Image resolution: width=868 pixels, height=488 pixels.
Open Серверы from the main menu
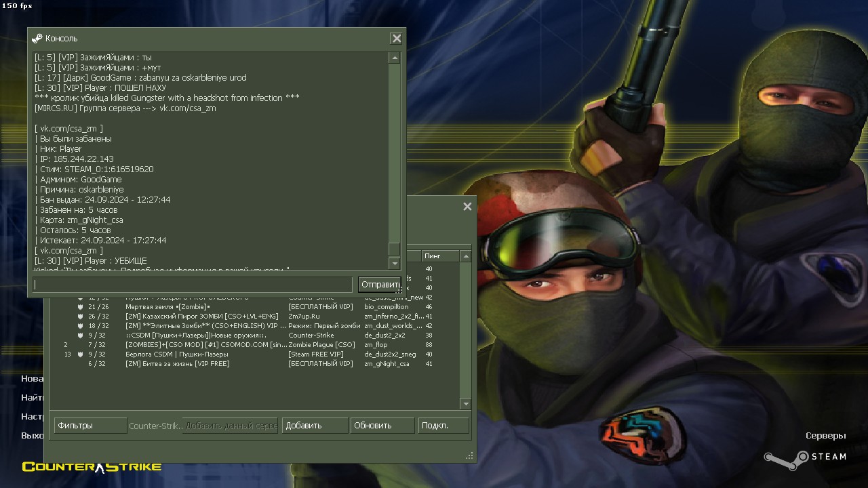coord(825,436)
